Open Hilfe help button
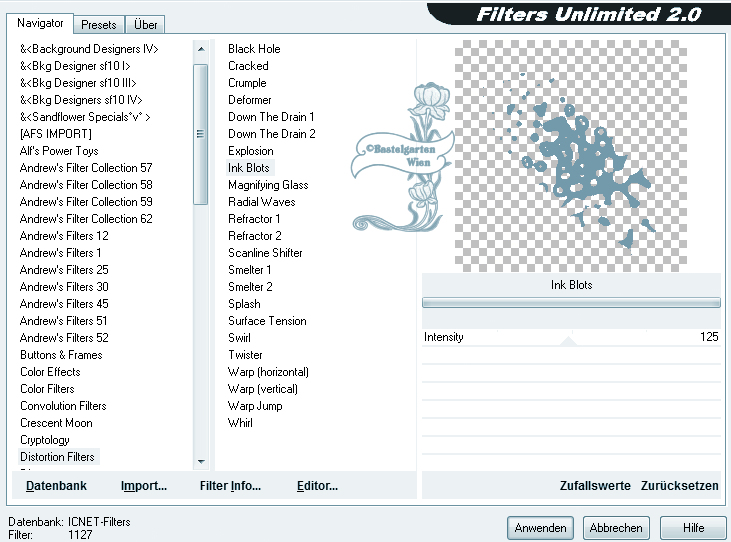The image size is (731, 542). (693, 528)
